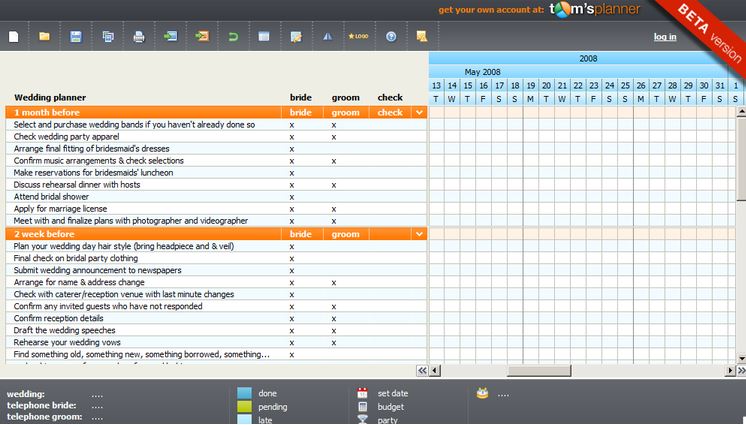Click the export icon with green arrow and orange sheet
746x425 pixels.
click(202, 36)
